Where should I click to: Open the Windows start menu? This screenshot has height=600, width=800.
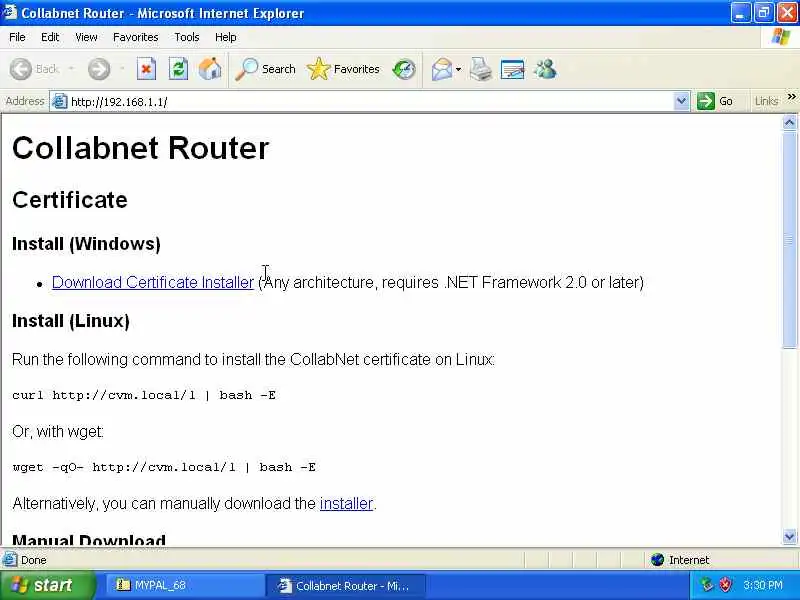click(x=47, y=585)
